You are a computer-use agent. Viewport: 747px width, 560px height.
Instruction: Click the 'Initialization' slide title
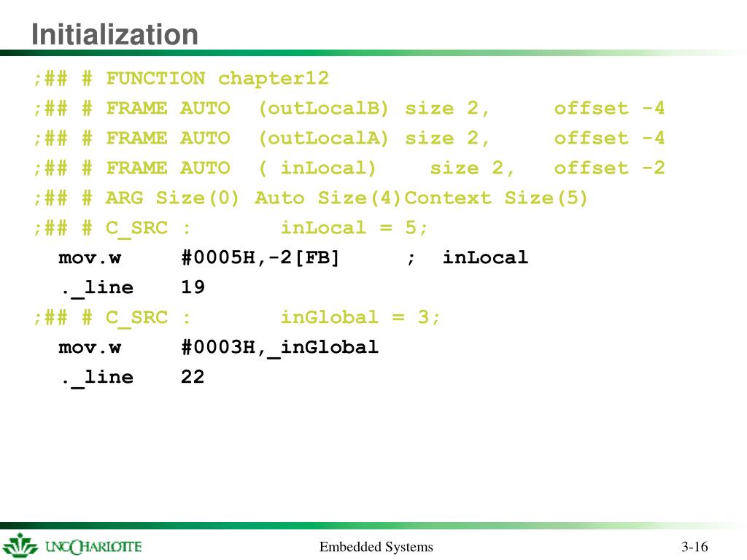click(115, 34)
